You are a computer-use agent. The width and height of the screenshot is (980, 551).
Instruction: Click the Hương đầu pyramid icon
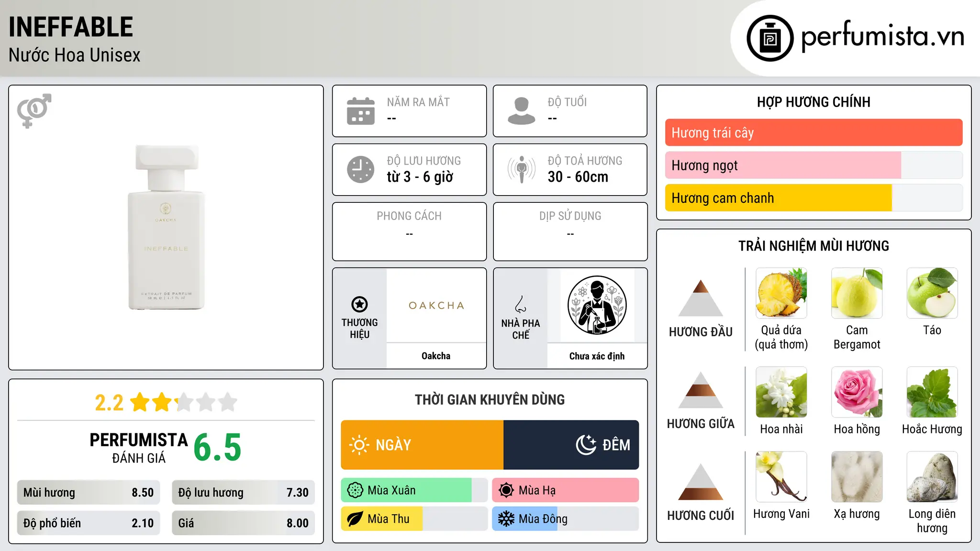coord(701,298)
